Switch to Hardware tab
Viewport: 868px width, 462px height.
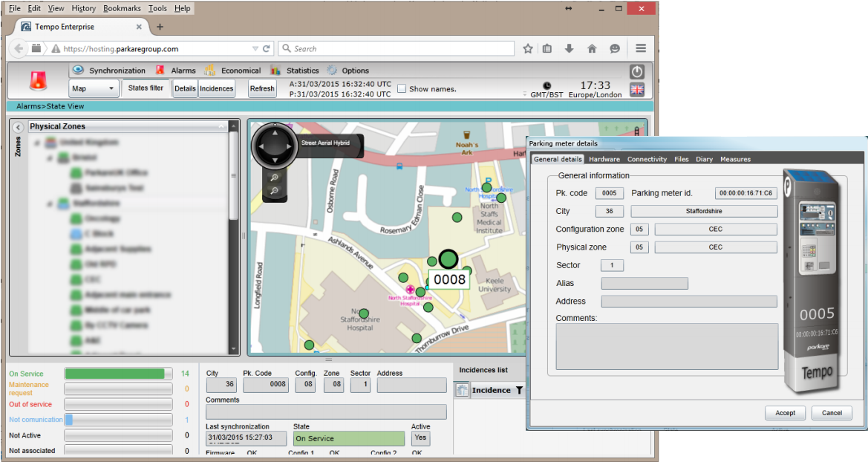pos(604,159)
